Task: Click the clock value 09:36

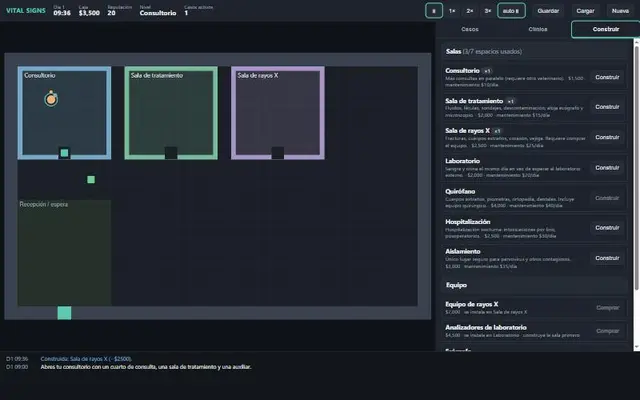Action: pos(62,13)
